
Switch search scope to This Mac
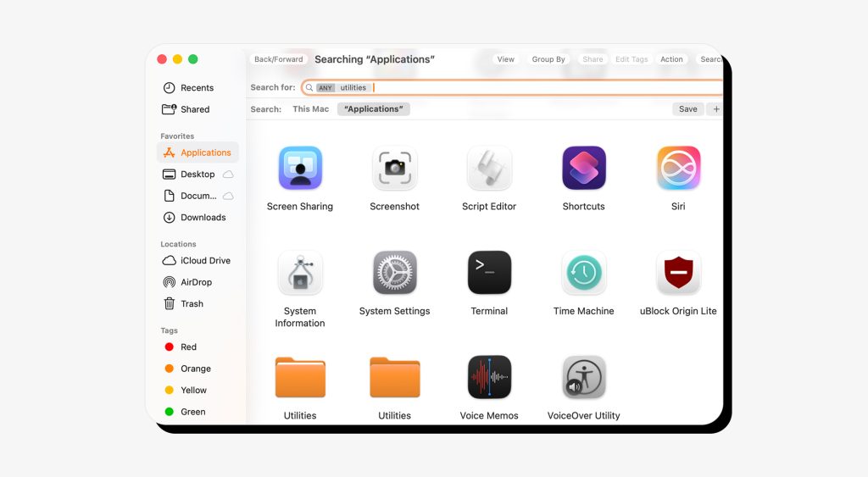310,109
